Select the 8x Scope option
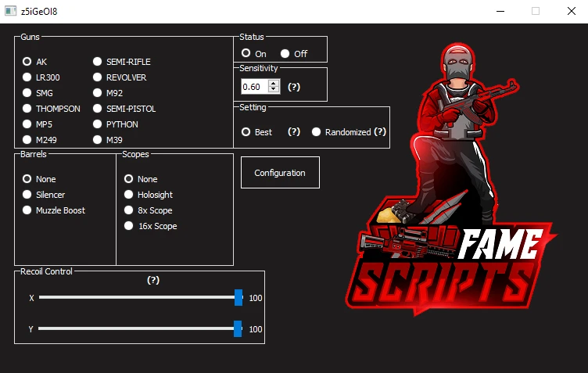588x373 pixels. pos(148,210)
